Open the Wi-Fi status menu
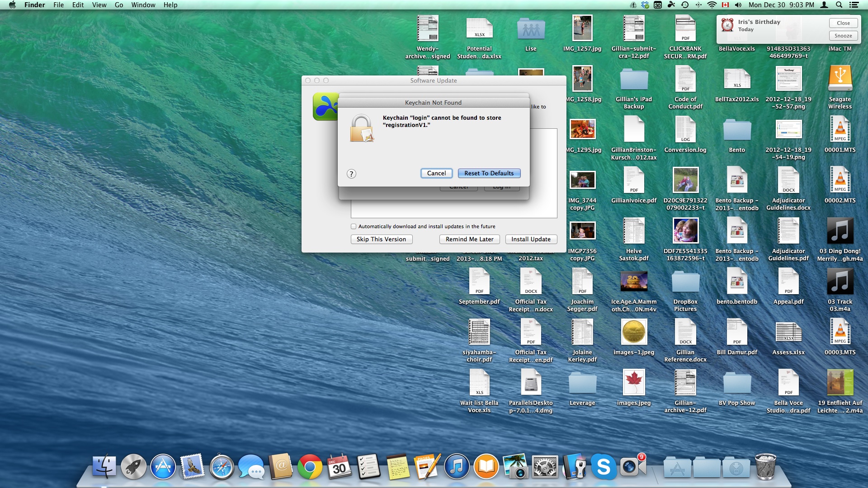The width and height of the screenshot is (868, 488). pos(712,5)
